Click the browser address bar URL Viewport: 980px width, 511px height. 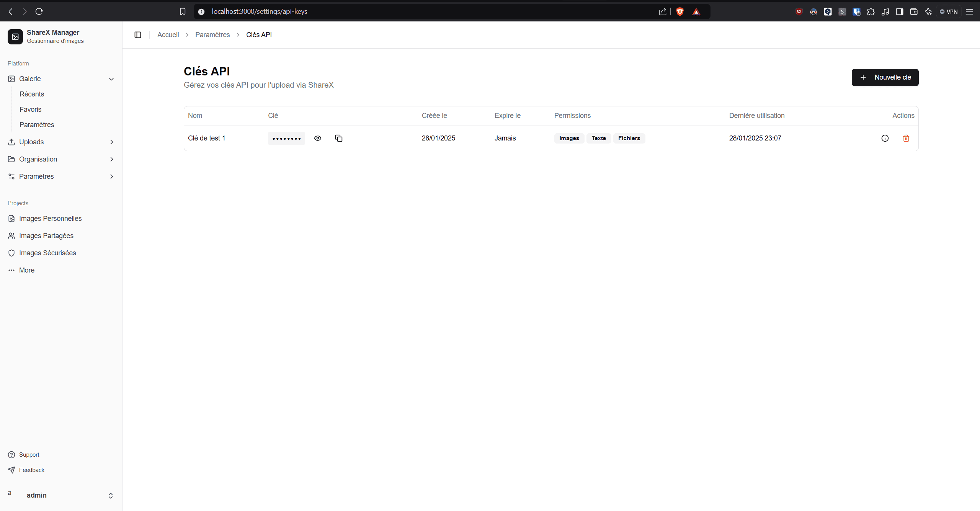(260, 11)
